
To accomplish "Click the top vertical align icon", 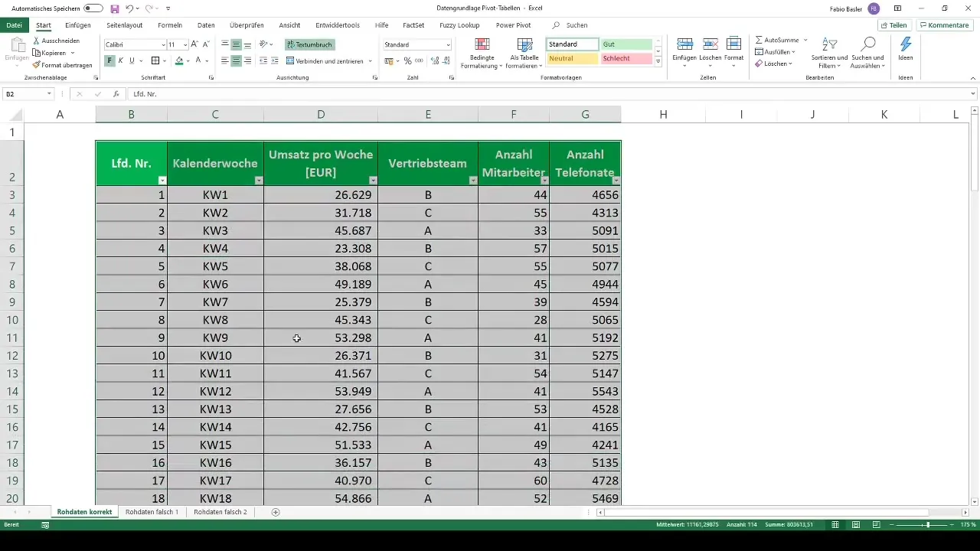I will point(225,44).
